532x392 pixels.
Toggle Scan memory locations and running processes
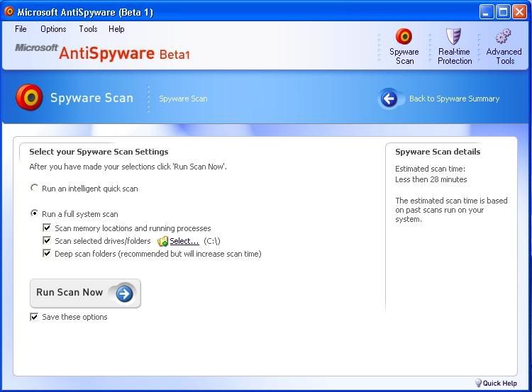click(x=47, y=228)
